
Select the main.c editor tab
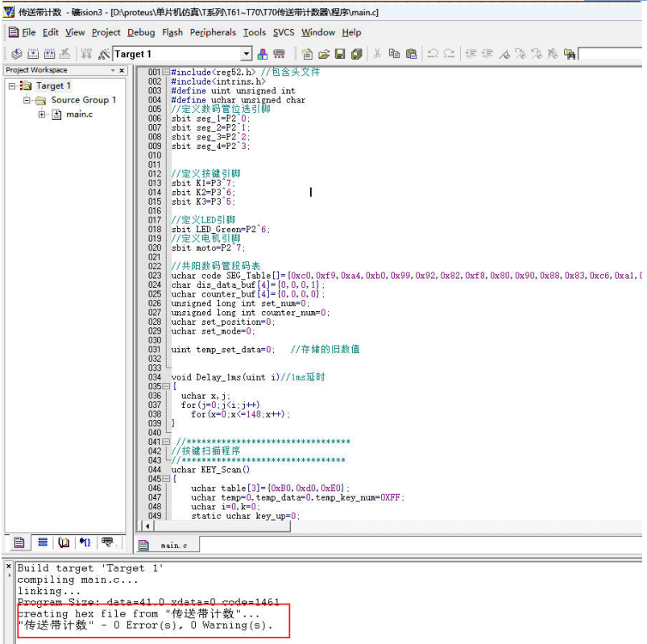pos(168,546)
